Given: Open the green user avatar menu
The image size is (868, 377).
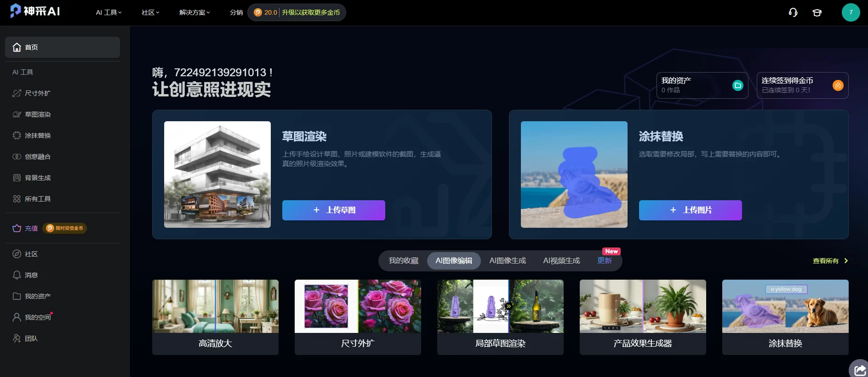Looking at the screenshot, I should coord(851,12).
